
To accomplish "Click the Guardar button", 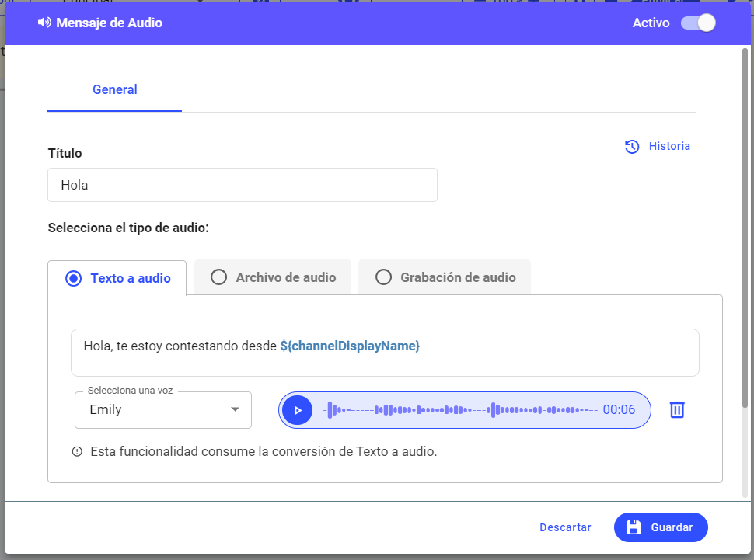I will pos(661,527).
